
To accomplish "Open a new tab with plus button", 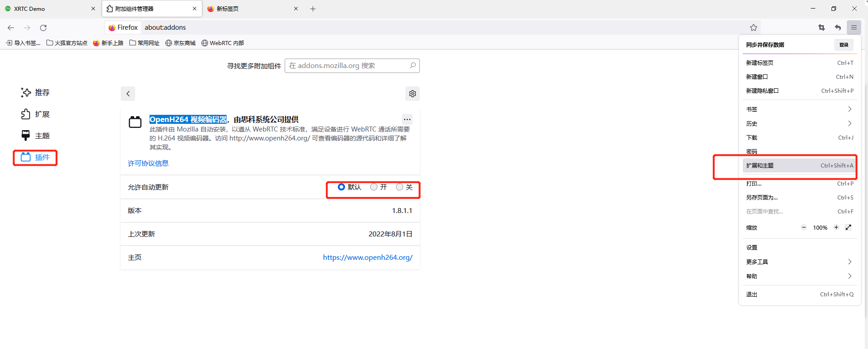I will point(313,9).
